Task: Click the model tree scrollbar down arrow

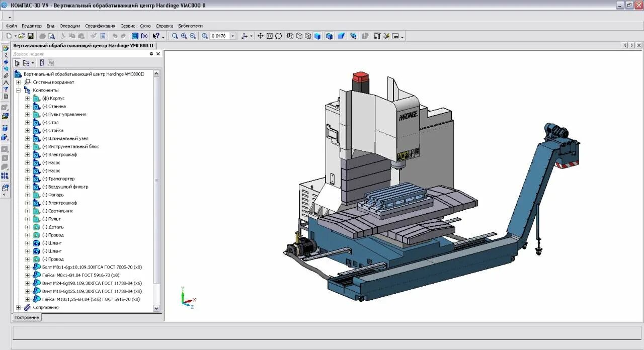Action: [156, 308]
